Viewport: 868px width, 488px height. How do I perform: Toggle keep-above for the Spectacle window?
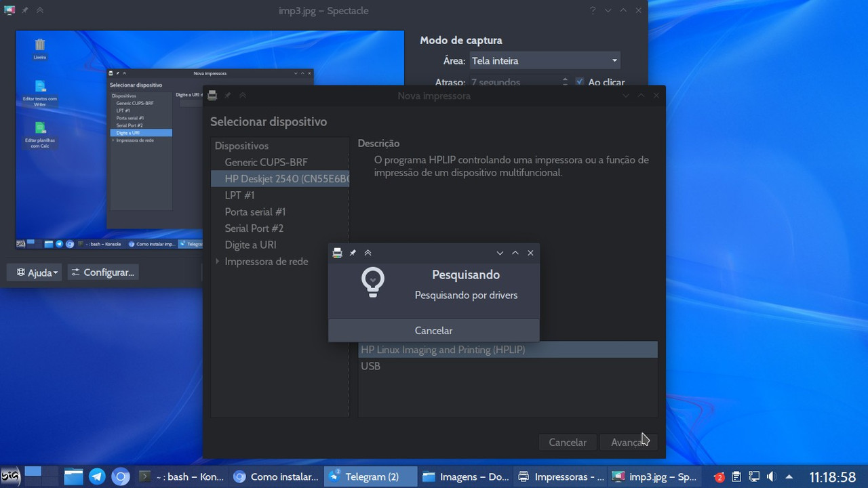[x=40, y=10]
